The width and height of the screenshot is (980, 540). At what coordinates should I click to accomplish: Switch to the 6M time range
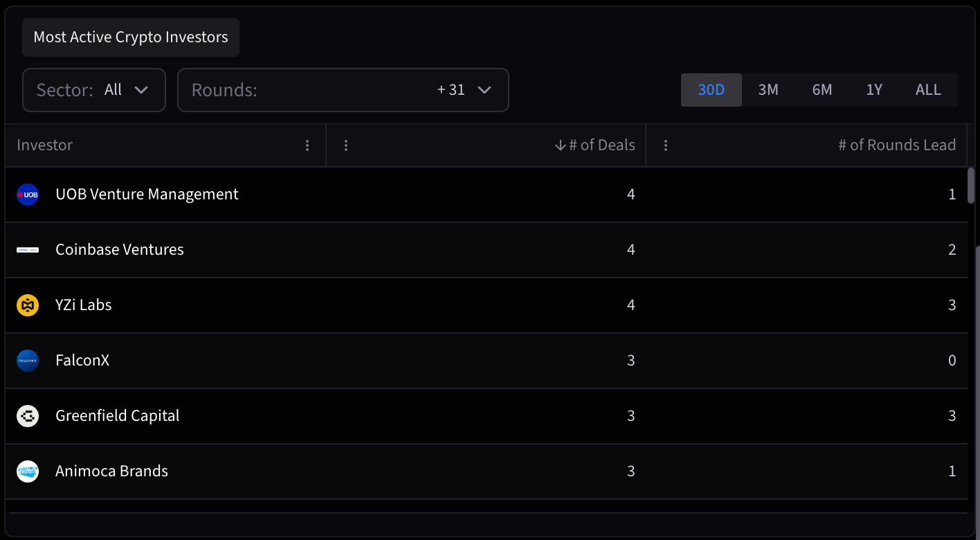pos(822,90)
